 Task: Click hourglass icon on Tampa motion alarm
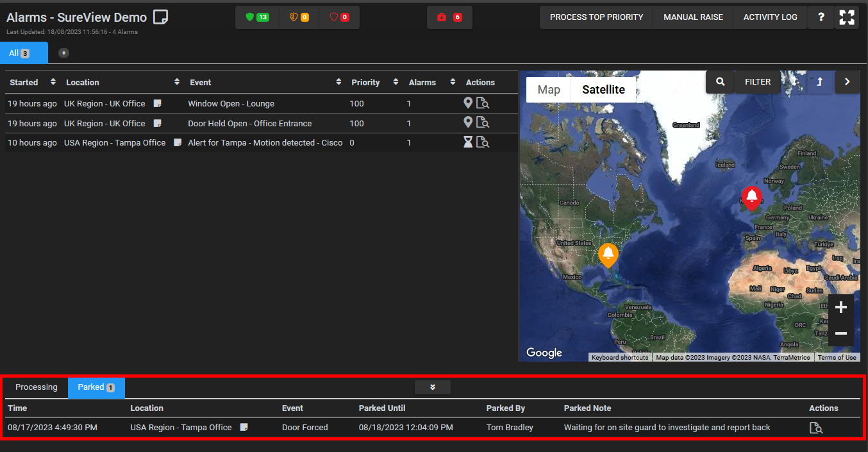pos(468,142)
